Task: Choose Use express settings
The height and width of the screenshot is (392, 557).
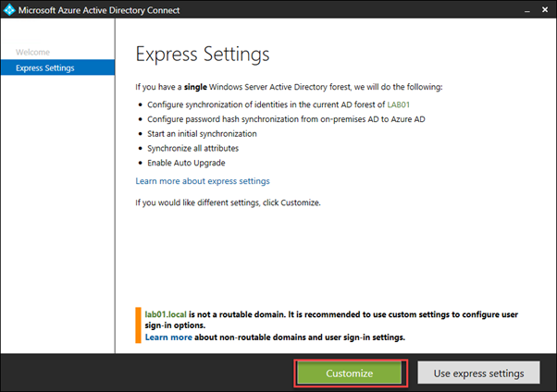Action: coord(478,373)
